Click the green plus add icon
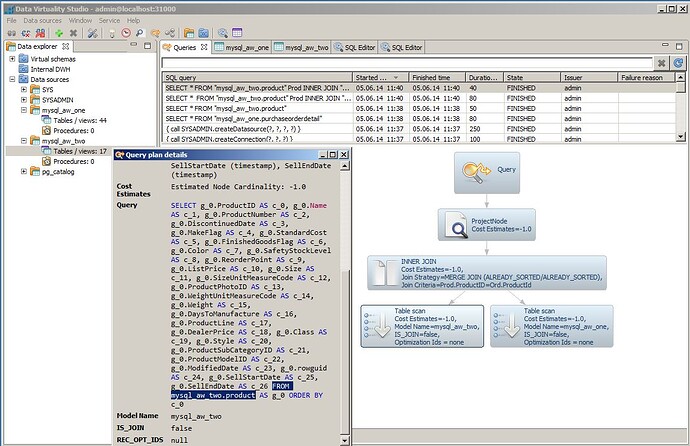This screenshot has width=690, height=446. coord(59,33)
